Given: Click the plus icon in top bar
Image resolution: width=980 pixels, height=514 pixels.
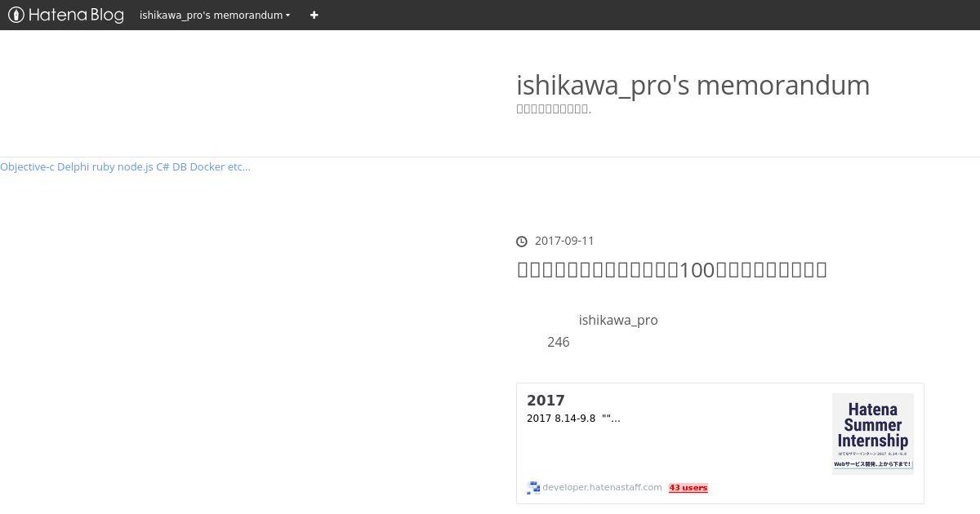Looking at the screenshot, I should [x=314, y=15].
